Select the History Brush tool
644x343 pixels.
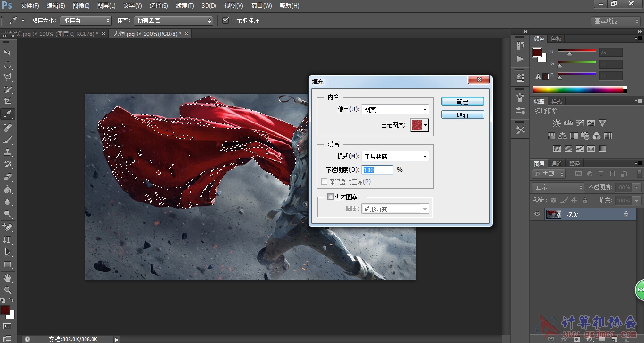pyautogui.click(x=8, y=165)
